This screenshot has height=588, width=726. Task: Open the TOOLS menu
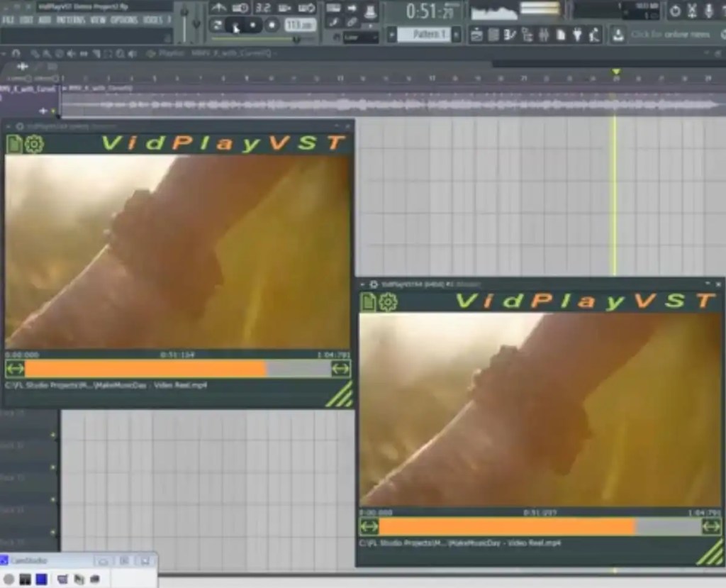click(x=152, y=21)
